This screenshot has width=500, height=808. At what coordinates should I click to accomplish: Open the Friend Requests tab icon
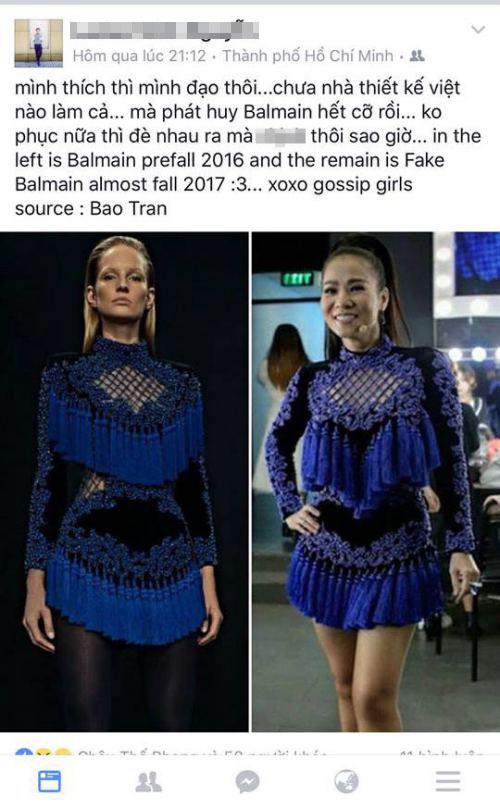coord(148,782)
